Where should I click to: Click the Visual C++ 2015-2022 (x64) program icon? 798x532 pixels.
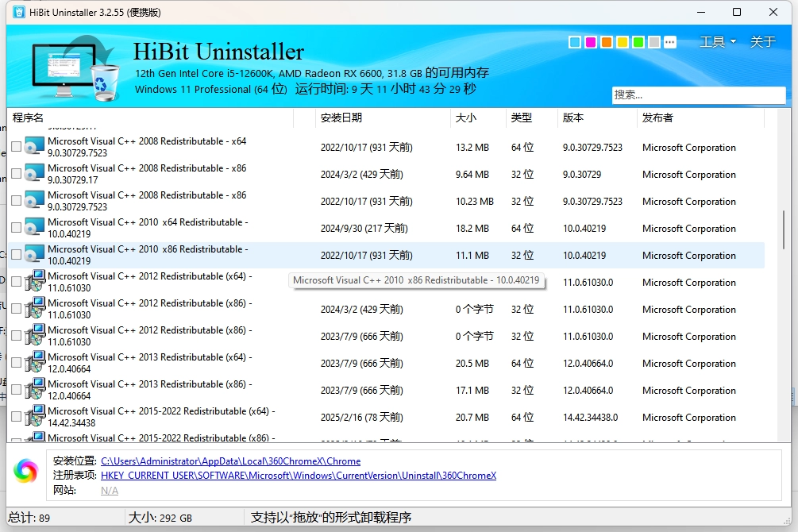pyautogui.click(x=37, y=416)
